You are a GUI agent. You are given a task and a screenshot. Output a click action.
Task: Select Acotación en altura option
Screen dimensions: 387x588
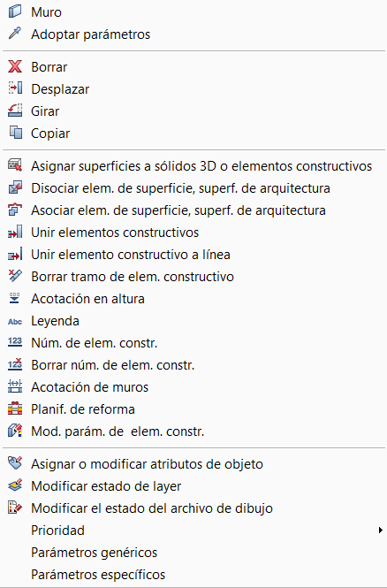click(193, 299)
